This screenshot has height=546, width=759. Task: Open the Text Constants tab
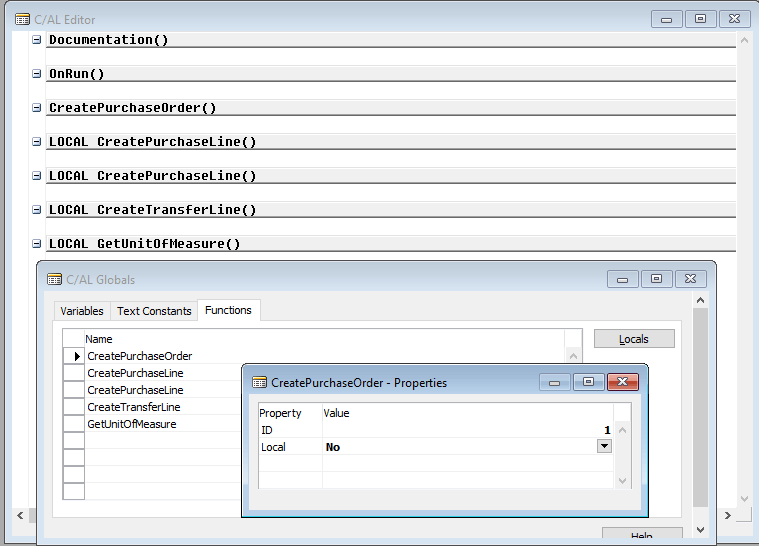[154, 311]
